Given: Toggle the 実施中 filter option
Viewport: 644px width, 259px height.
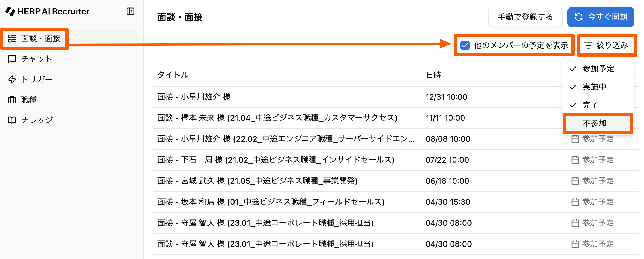Looking at the screenshot, I should pyautogui.click(x=594, y=87).
